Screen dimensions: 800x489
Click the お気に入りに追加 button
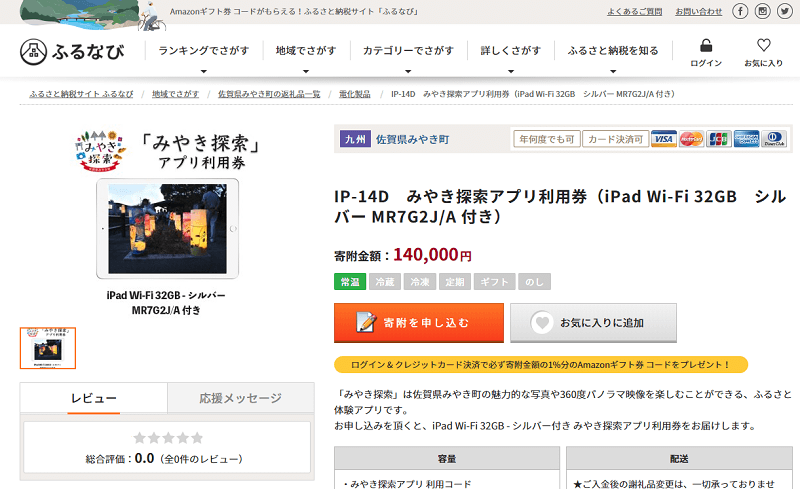tap(593, 323)
